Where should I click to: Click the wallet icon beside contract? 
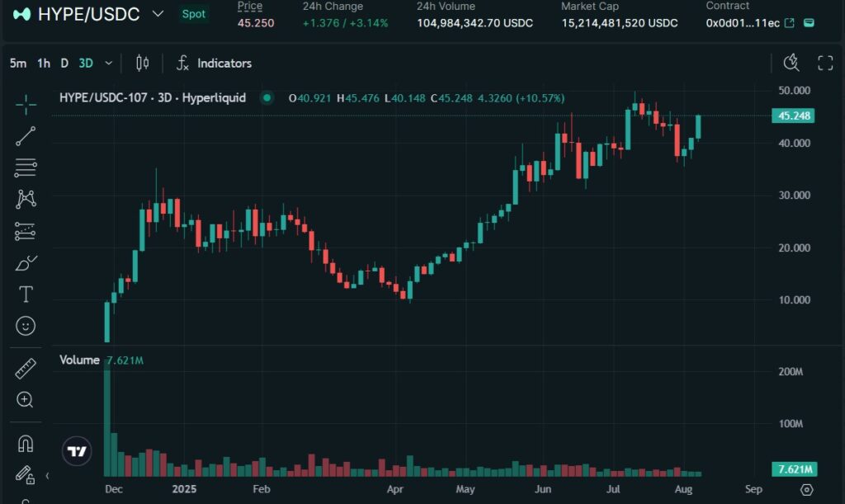(809, 22)
